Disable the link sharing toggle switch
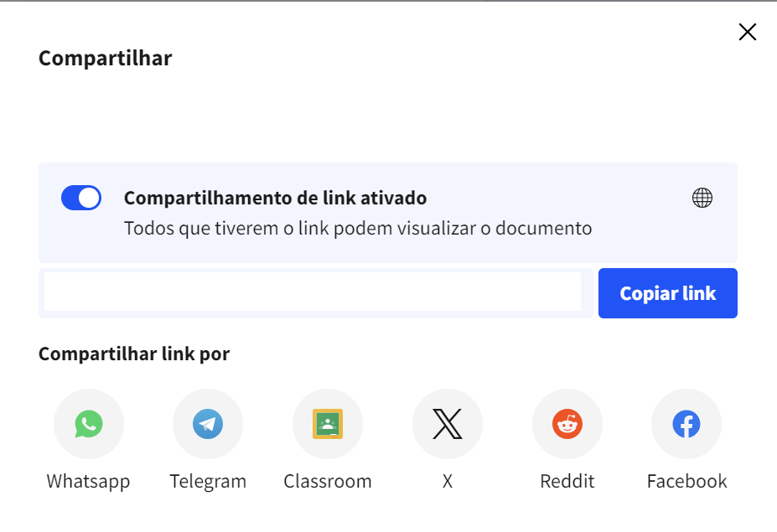This screenshot has height=532, width=777. tap(81, 198)
